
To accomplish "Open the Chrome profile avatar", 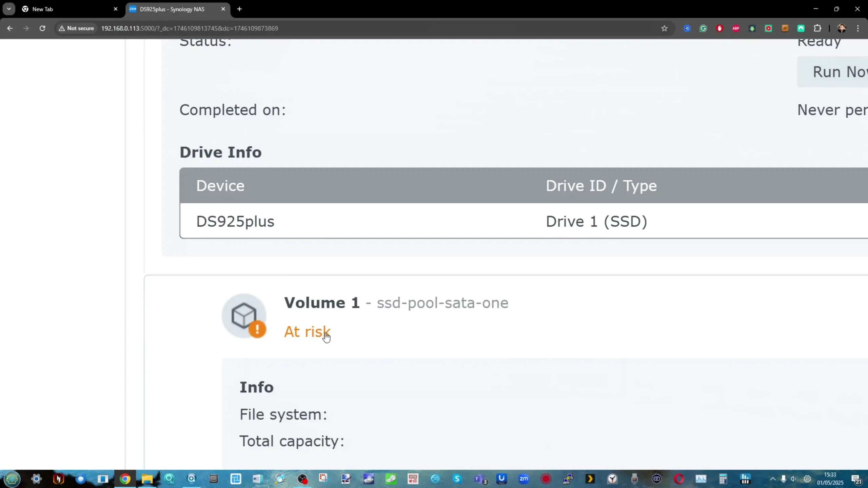I will 842,28.
